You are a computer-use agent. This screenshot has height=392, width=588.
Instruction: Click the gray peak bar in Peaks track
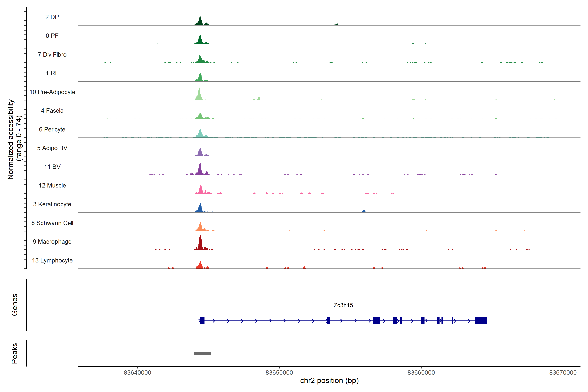[x=202, y=353]
